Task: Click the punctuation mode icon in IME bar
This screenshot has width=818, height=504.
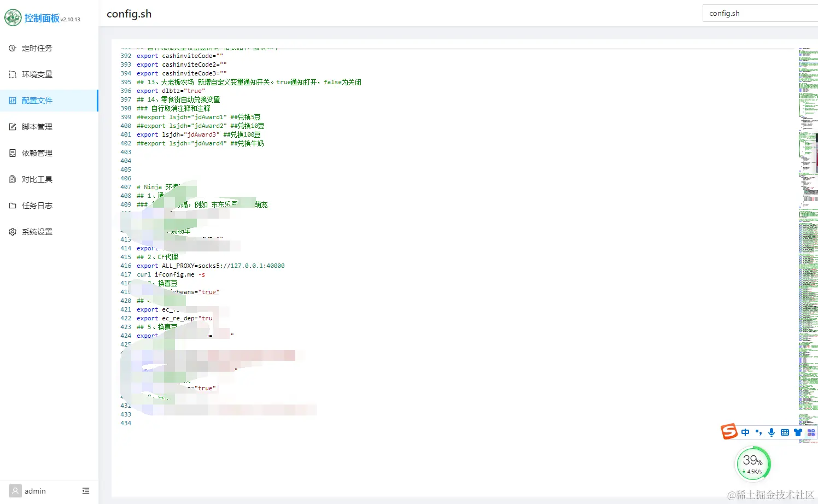Action: (x=758, y=432)
